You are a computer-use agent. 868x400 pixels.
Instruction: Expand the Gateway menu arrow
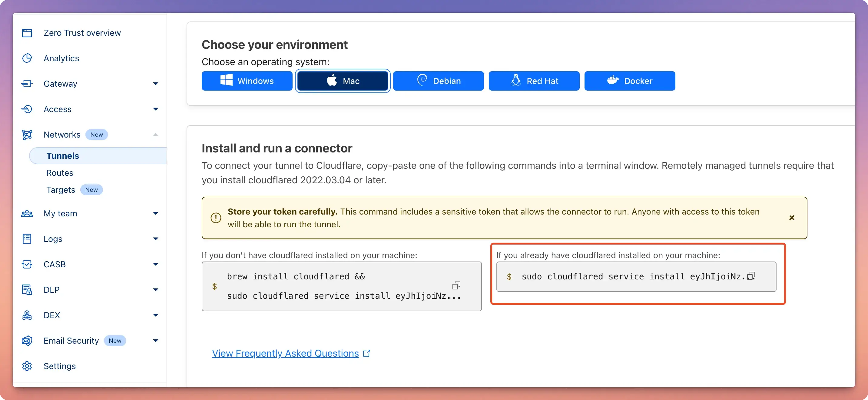tap(155, 84)
